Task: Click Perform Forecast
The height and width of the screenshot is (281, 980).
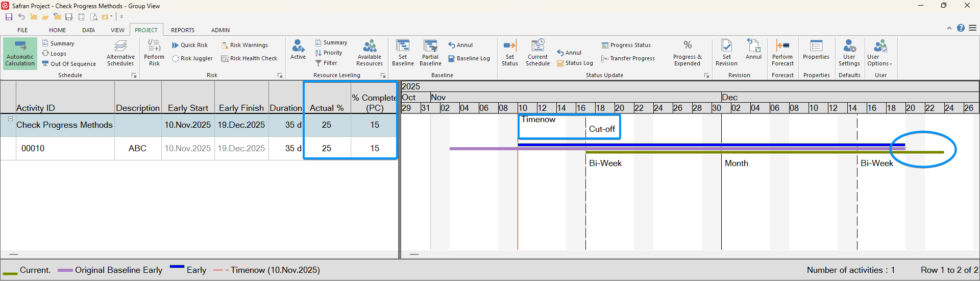Action: point(782,53)
